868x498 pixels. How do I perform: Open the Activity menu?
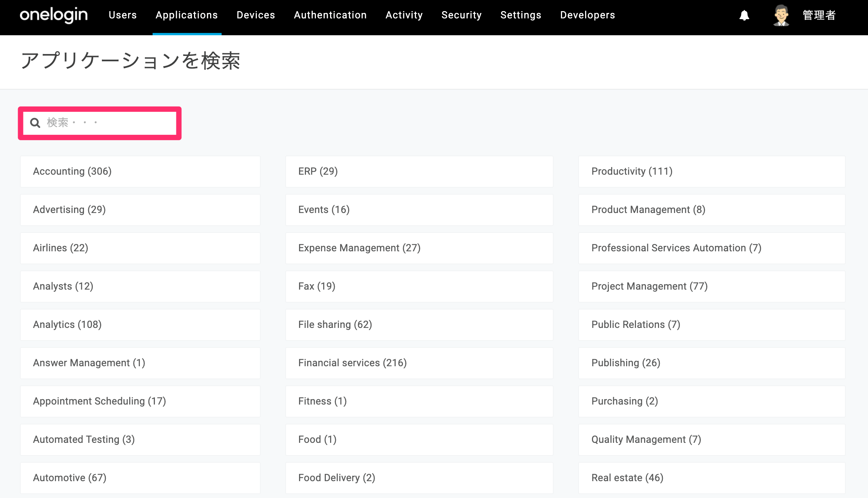(x=404, y=15)
